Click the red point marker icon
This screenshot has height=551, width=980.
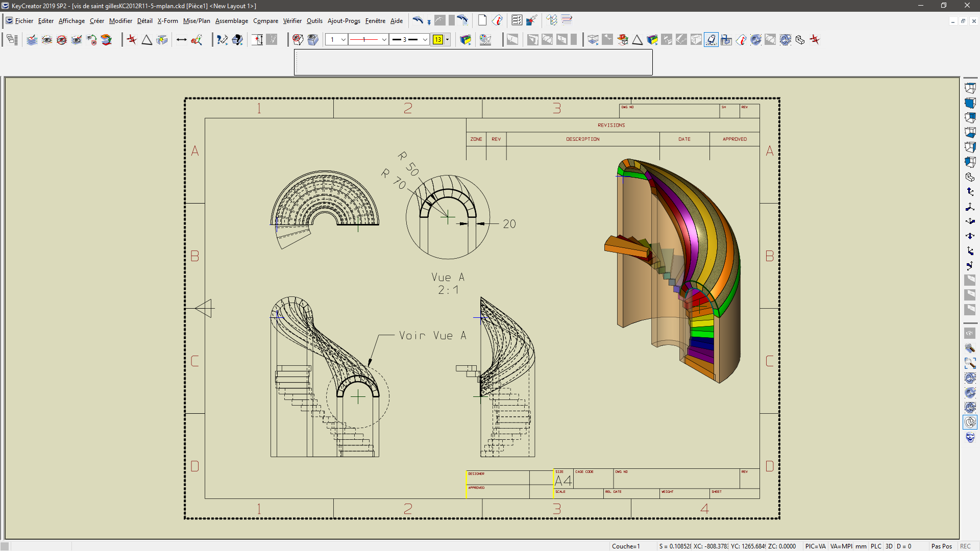click(132, 40)
